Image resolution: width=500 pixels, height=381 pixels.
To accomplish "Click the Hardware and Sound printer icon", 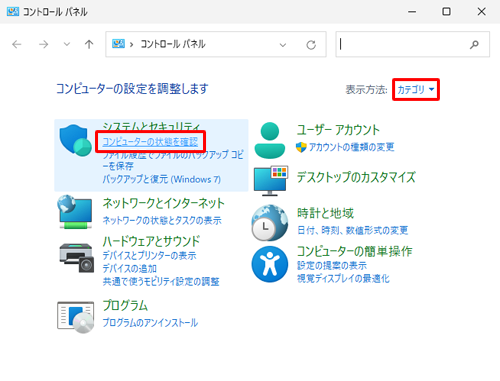I will point(76,258).
